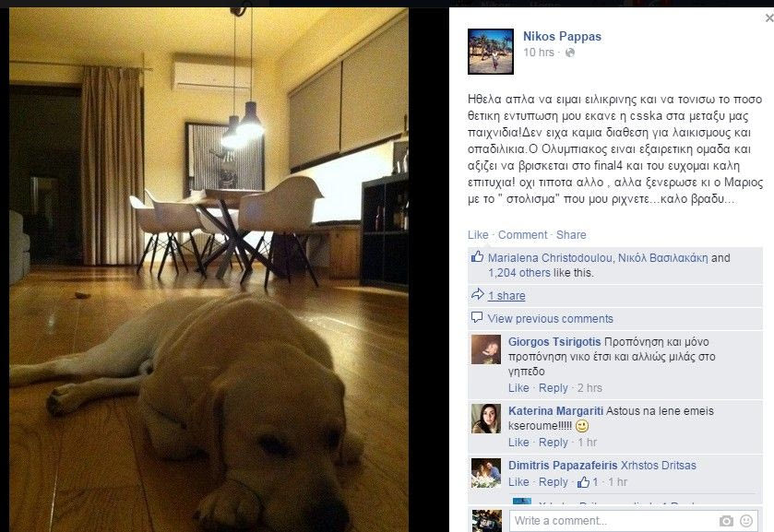774x532 pixels.
Task: Open the emoji picker in comment box
Action: point(746,521)
